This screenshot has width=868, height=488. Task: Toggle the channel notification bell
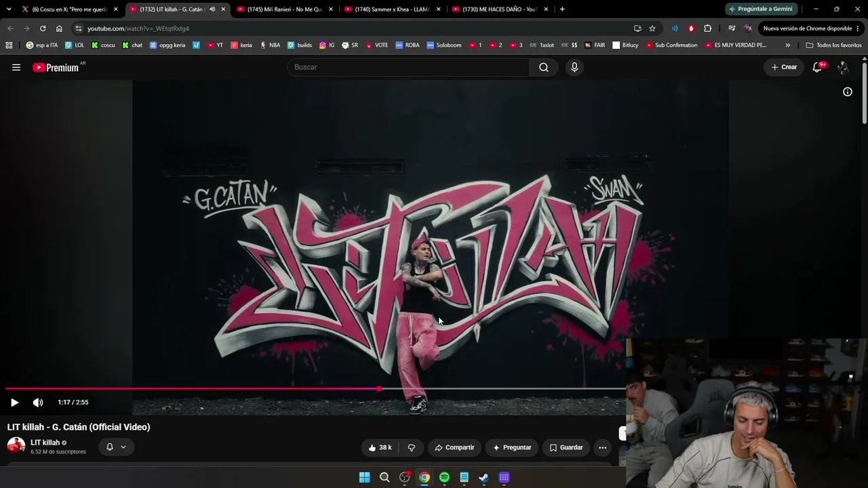click(x=110, y=447)
